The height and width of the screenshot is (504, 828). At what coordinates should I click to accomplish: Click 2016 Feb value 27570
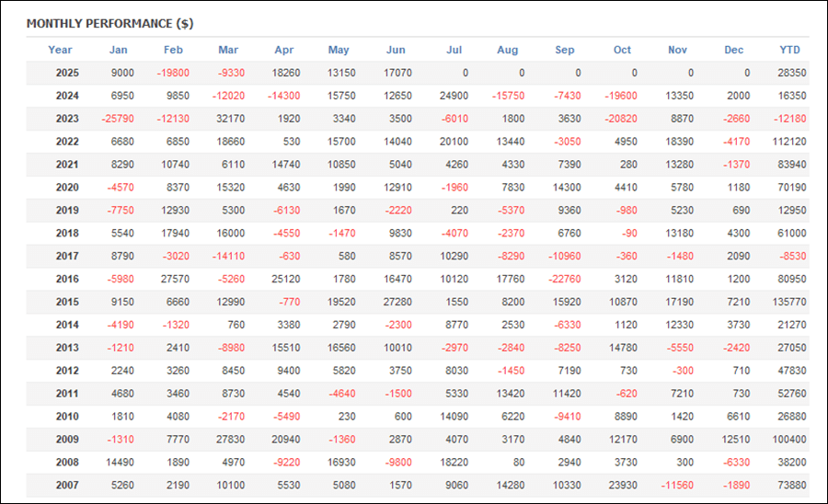click(x=175, y=279)
